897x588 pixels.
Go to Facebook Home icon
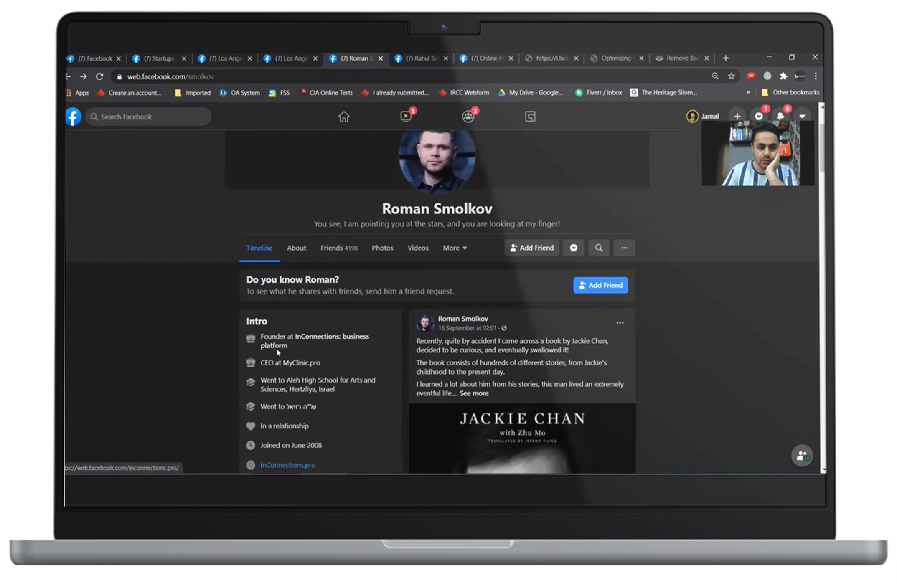tap(343, 117)
